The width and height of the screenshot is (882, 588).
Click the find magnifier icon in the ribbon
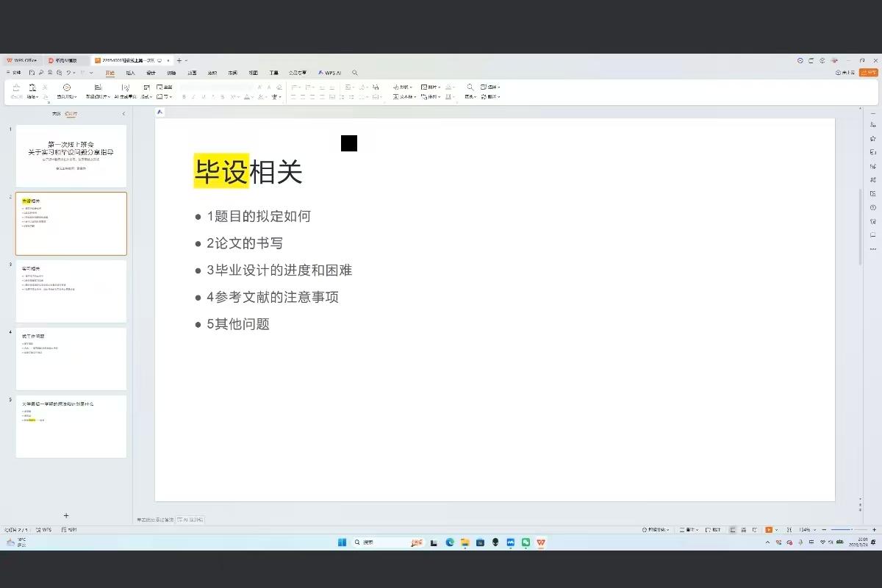[470, 87]
